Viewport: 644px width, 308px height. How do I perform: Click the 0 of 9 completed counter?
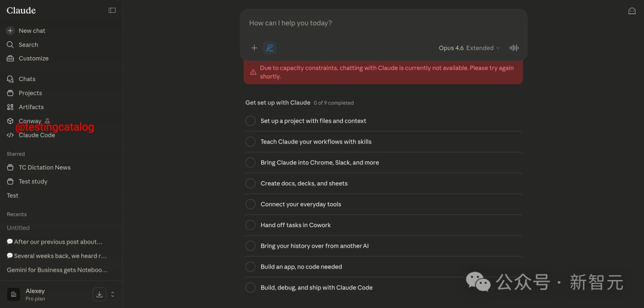(x=333, y=103)
